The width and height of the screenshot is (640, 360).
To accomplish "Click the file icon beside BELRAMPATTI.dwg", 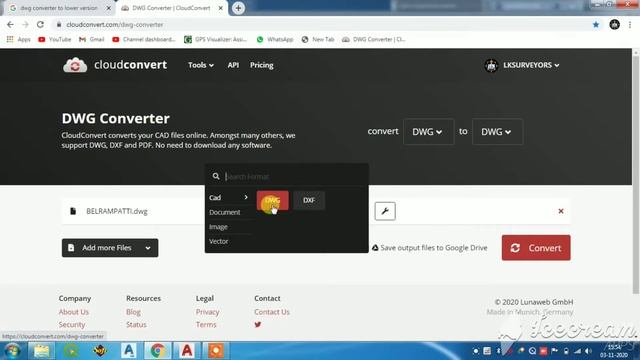I will pos(73,211).
